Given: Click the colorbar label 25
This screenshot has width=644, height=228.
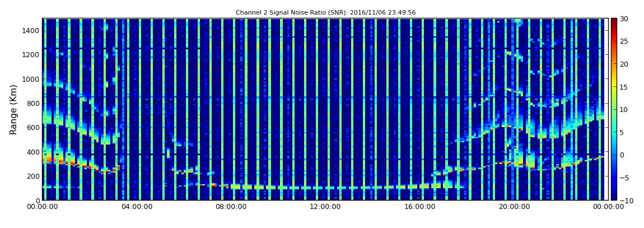Looking at the screenshot, I should 624,41.
